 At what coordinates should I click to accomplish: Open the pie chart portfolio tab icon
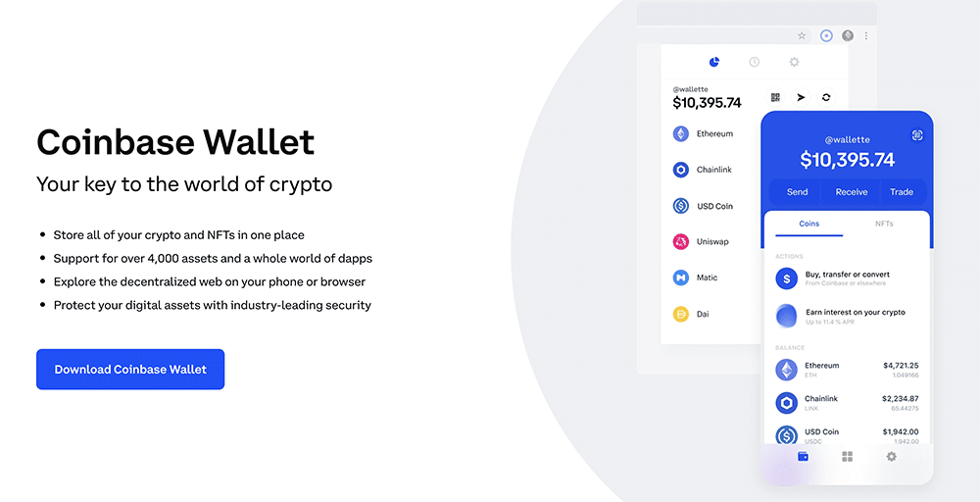[x=714, y=61]
